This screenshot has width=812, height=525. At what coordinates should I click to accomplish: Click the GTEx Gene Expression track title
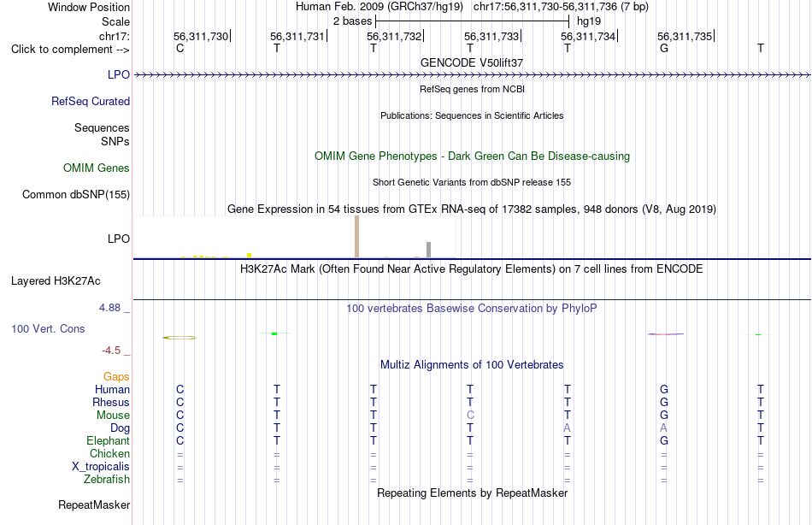point(472,209)
